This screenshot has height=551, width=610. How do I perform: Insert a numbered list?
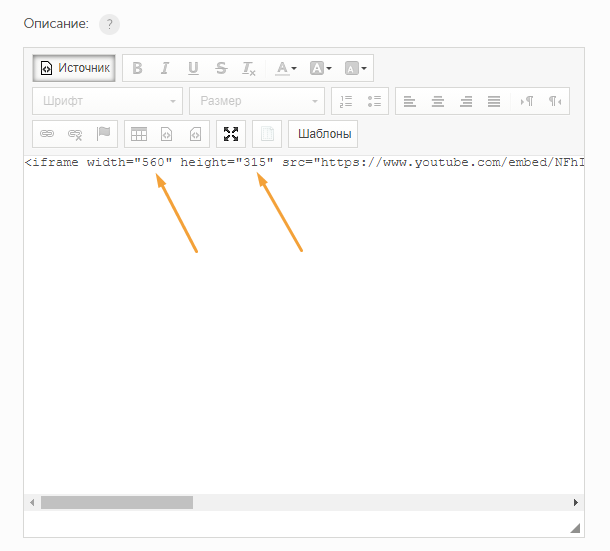[x=347, y=101]
